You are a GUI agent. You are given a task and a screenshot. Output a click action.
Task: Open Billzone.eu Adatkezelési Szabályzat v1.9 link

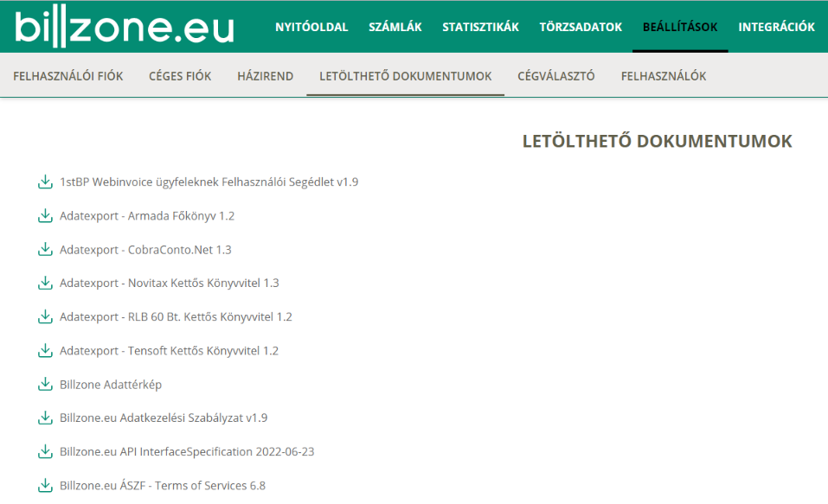164,418
